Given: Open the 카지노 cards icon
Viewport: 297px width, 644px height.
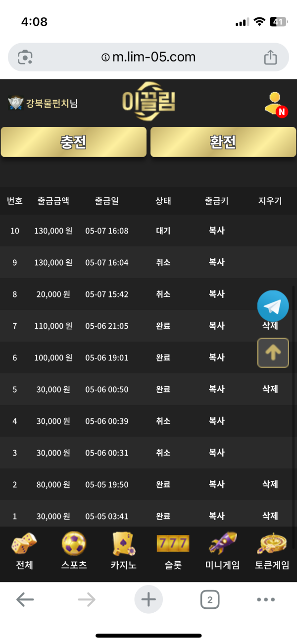Looking at the screenshot, I should tap(124, 543).
